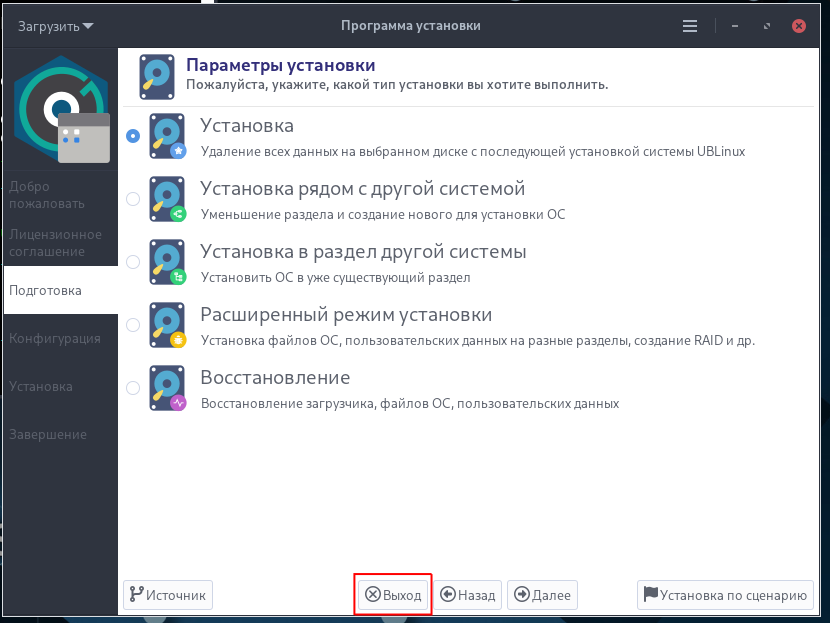Viewport: 830px width, 623px height.
Task: Click the Расширенный режим disk icon with bug badge
Action: 167,325
